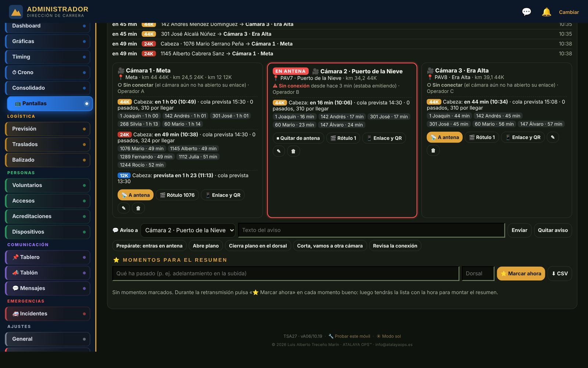
Task: Delete Cámara 1 · Meta trash icon
Action: (138, 208)
